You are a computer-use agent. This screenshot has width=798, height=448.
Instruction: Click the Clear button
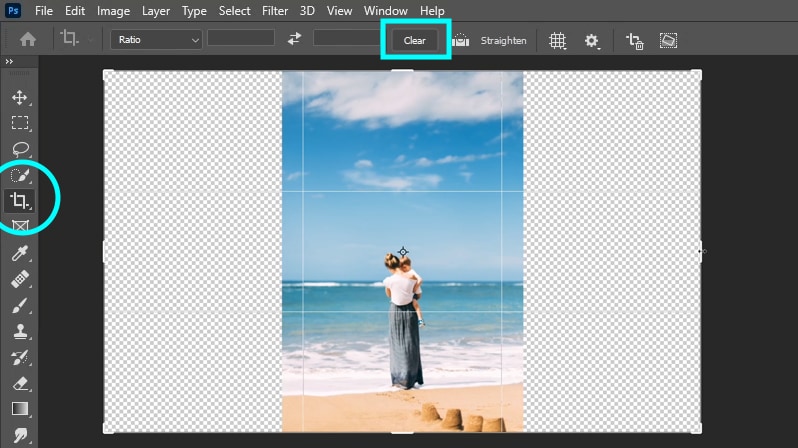pos(415,40)
